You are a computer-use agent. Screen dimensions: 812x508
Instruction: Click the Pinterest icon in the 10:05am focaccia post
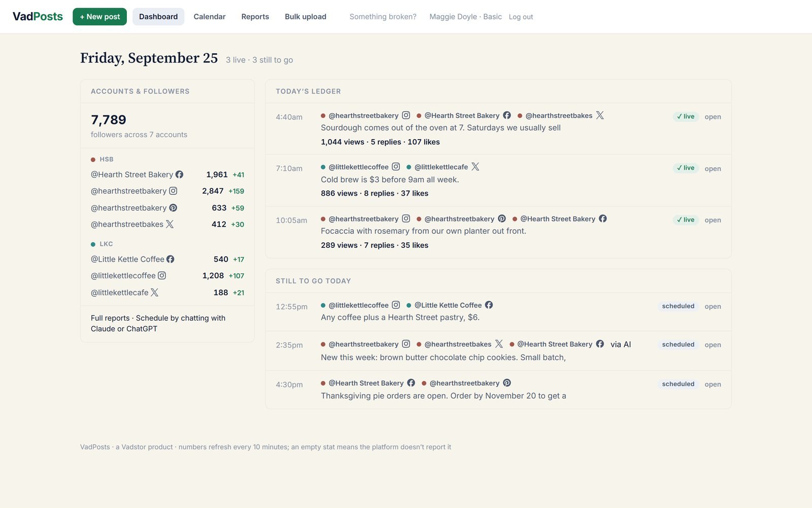[x=502, y=218]
